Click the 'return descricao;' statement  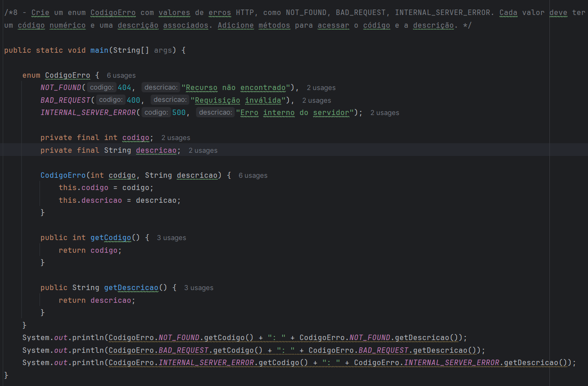[97, 301]
